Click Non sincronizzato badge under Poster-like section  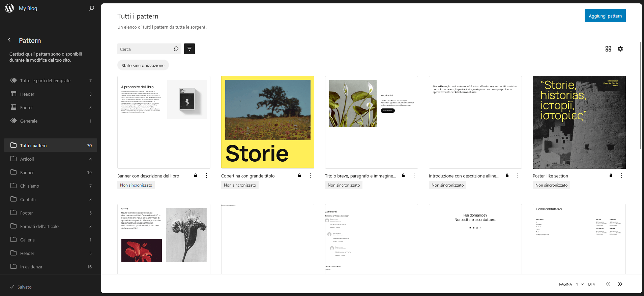pos(551,185)
